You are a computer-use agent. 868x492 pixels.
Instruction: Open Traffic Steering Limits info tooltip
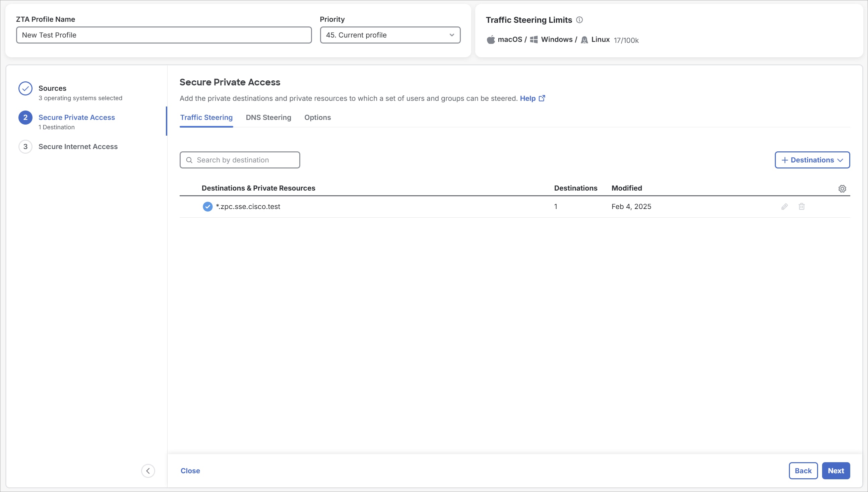[579, 20]
